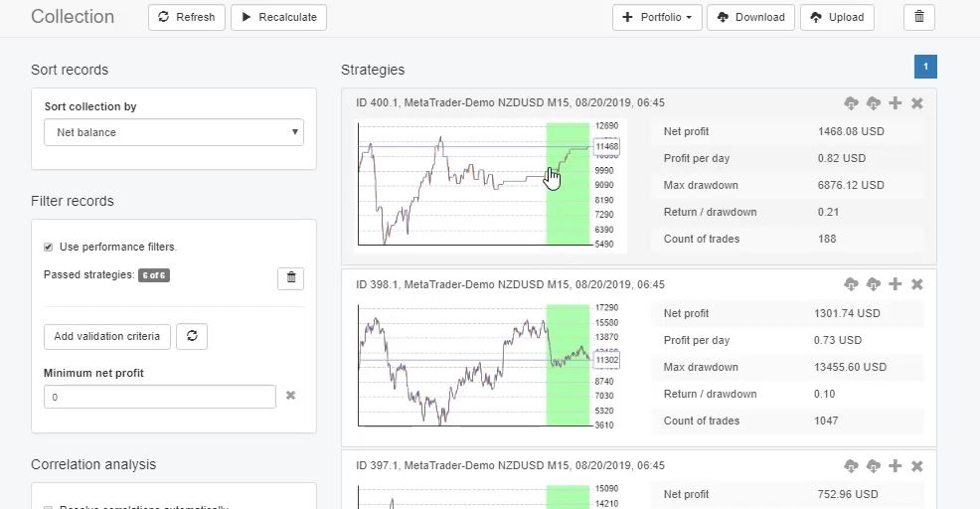Viewport: 980px width, 509px height.
Task: Click the cloud download icon on strategy ID 400.1
Action: (x=851, y=103)
